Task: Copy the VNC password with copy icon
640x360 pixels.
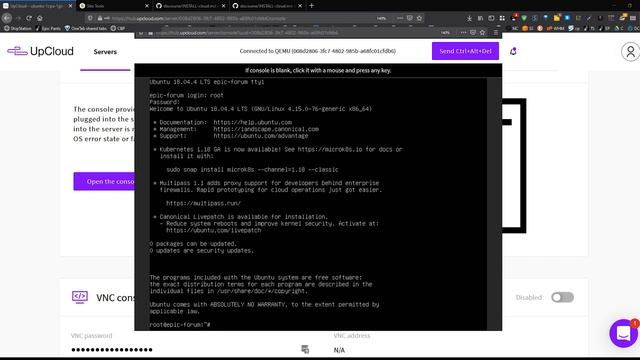Action: [x=305, y=349]
